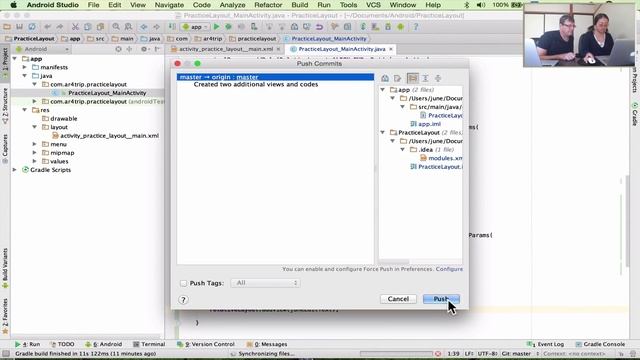The image size is (640, 360).
Task: Click the Make Project toolbar icon
Action: [172, 27]
